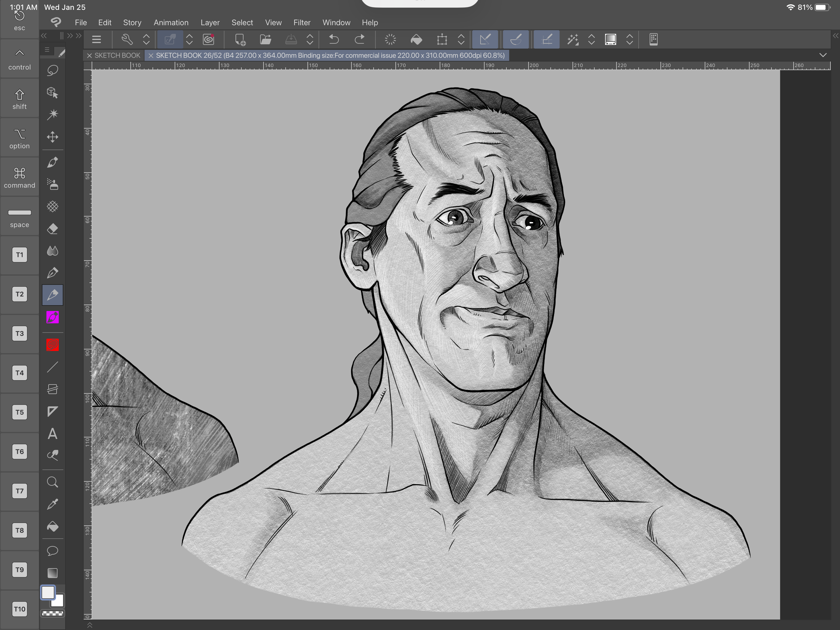Expand bottom panel double-up arrow

point(89,625)
